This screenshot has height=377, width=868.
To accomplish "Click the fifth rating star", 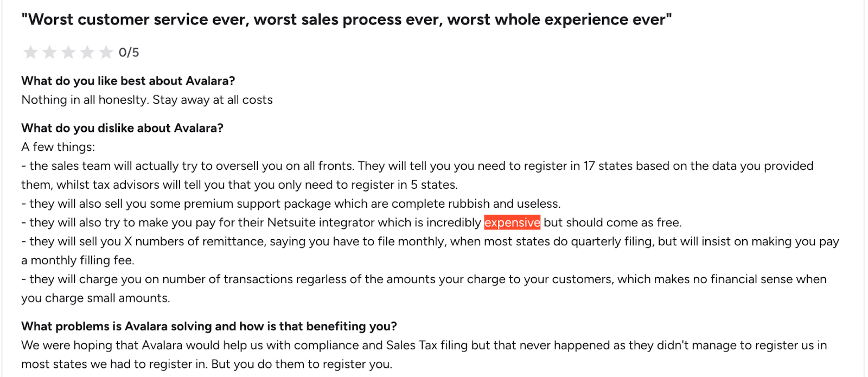I will (x=106, y=52).
